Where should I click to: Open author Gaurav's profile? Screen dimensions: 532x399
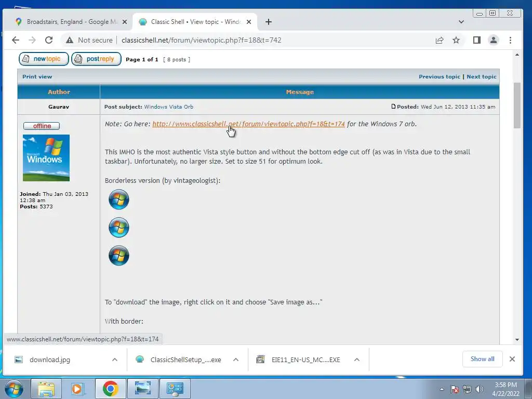[x=59, y=107]
